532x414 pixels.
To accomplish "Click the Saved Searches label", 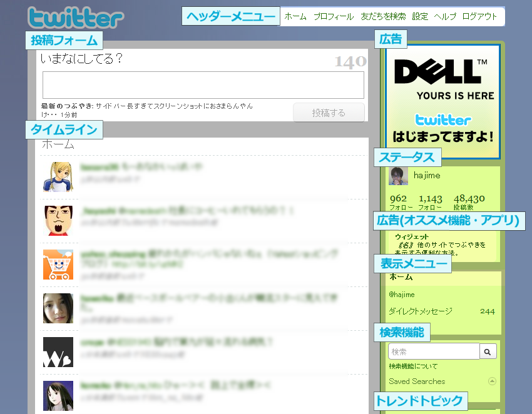I will pyautogui.click(x=417, y=381).
